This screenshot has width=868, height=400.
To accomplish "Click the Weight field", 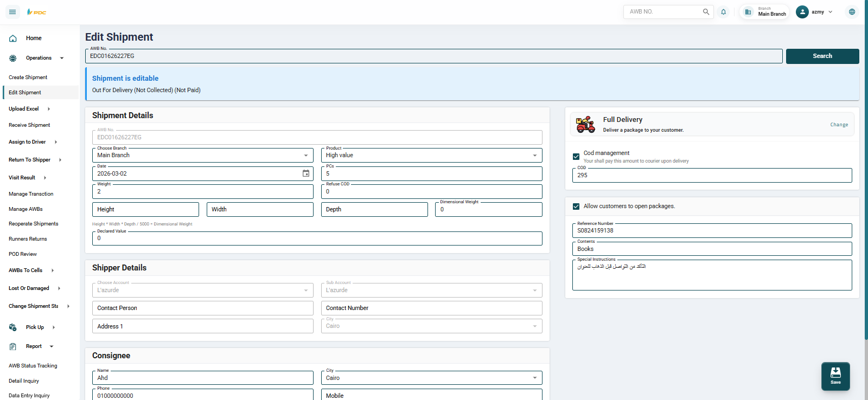I will tap(203, 191).
